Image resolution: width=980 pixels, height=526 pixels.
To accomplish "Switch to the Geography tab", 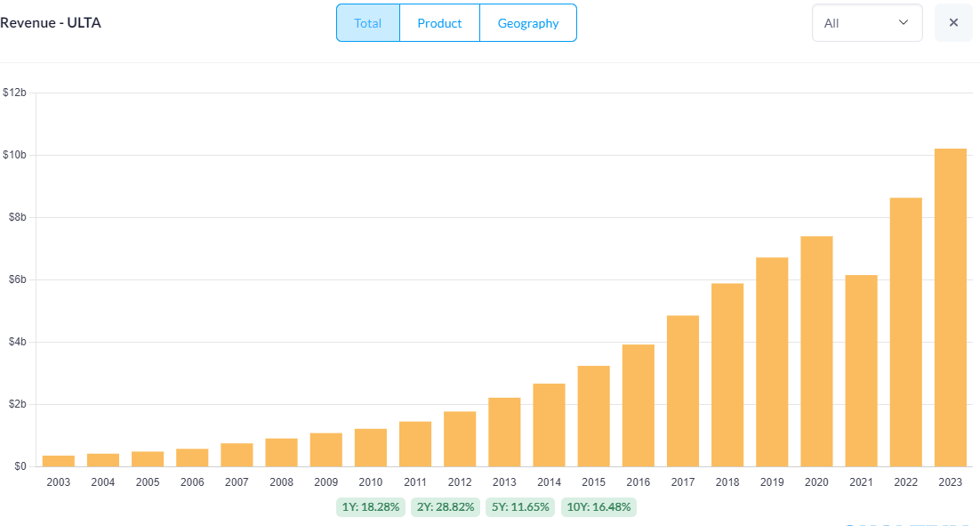I will tap(528, 23).
